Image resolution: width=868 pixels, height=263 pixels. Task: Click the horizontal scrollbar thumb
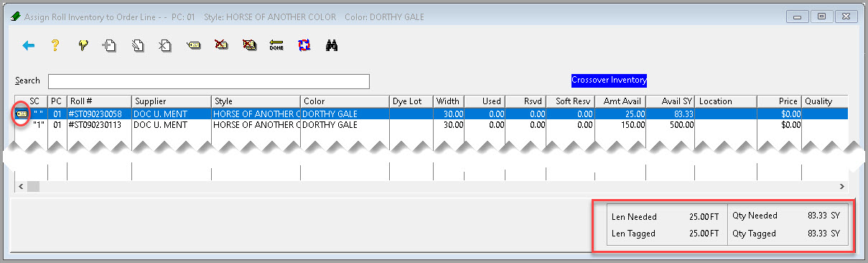pos(33,186)
